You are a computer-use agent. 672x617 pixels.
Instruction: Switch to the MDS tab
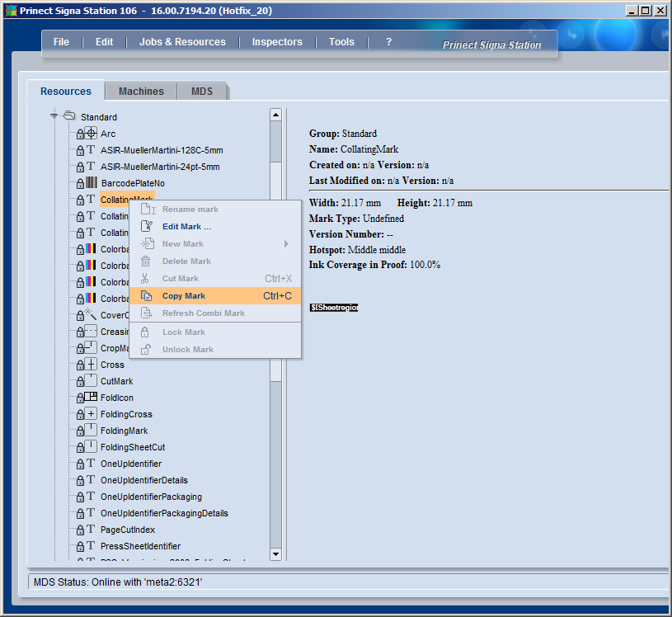click(x=202, y=92)
